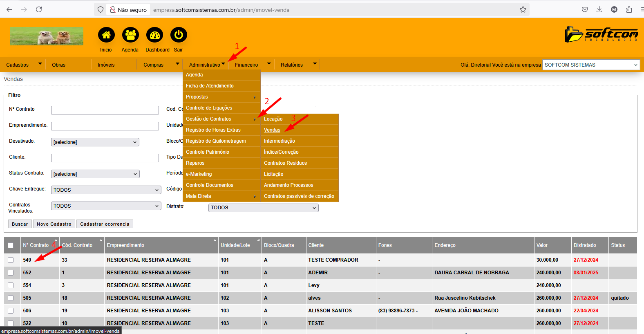
Task: Open the Dashboard gauge icon
Action: (154, 35)
